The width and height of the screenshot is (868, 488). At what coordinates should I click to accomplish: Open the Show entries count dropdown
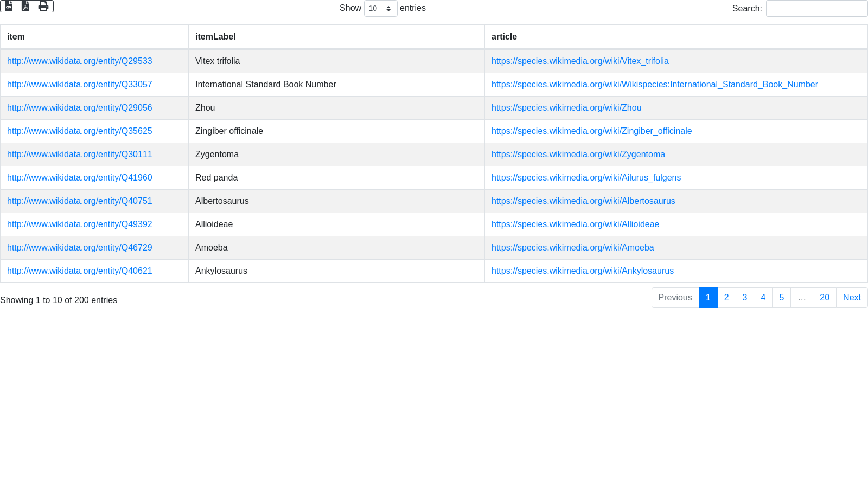point(380,9)
